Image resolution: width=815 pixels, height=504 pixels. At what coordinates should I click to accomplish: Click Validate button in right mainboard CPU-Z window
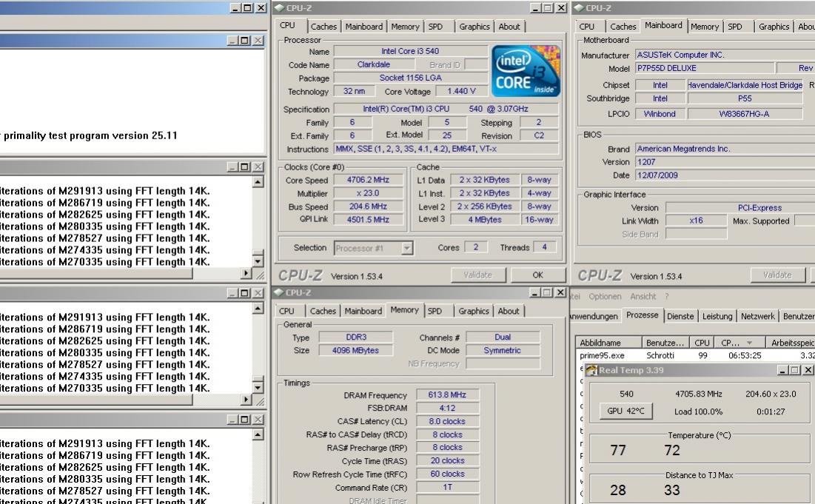tap(777, 275)
